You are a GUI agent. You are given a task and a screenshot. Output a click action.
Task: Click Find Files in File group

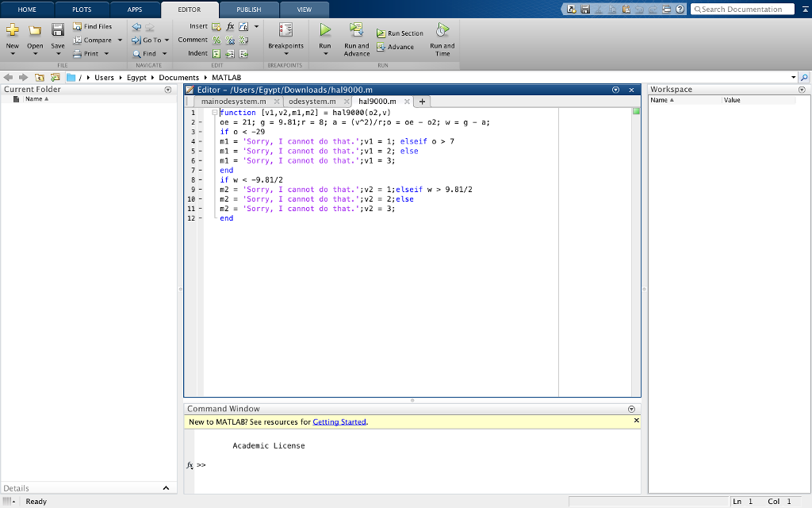pos(92,26)
